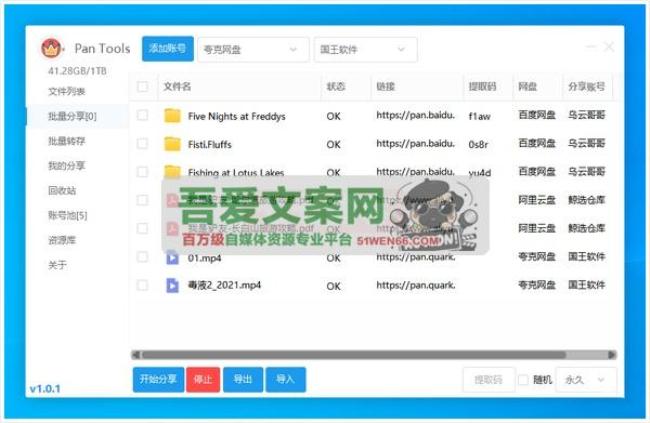
Task: Open the 永久 validity period dropdown
Action: click(586, 379)
